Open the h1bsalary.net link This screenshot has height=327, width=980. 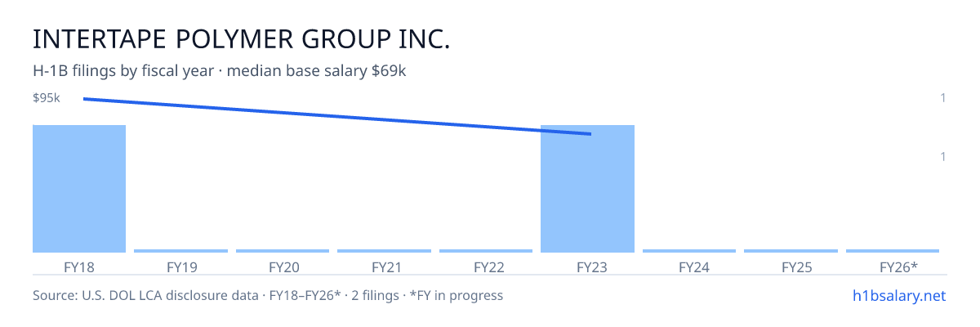(898, 295)
